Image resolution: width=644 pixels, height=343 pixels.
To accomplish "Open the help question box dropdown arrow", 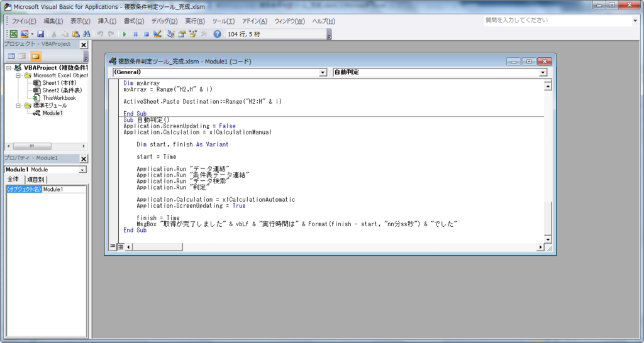I will (635, 21).
